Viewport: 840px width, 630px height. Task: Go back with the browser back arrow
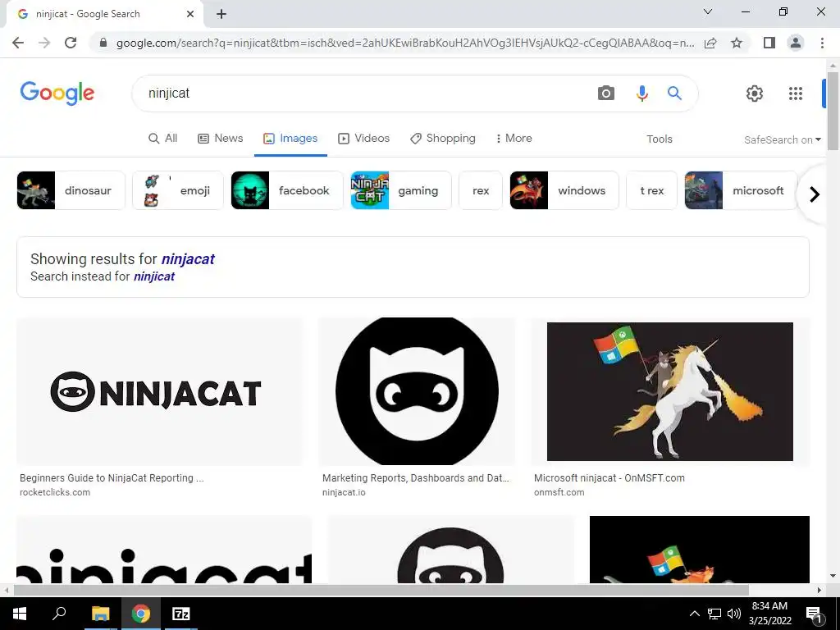(x=18, y=43)
